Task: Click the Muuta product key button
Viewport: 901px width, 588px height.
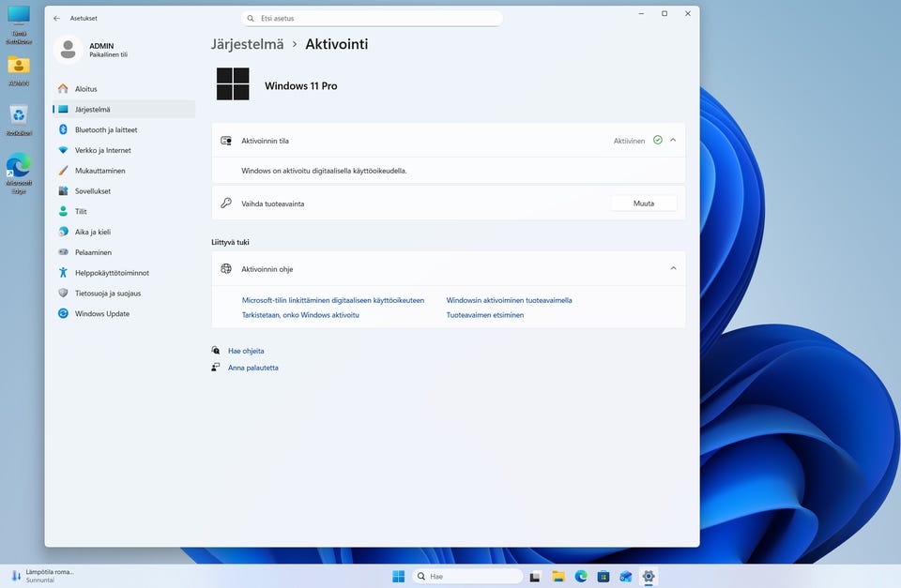Action: coord(644,204)
